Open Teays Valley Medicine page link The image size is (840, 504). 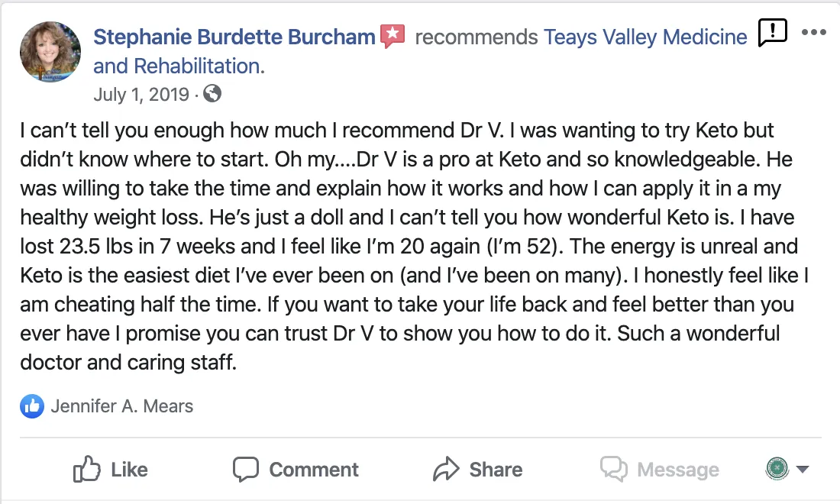[x=645, y=37]
